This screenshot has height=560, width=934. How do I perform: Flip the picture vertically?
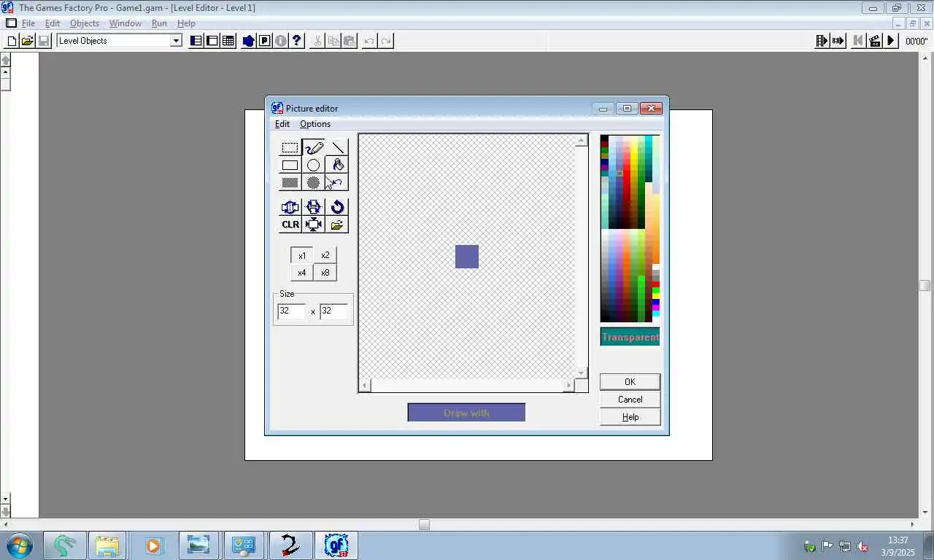(x=314, y=207)
